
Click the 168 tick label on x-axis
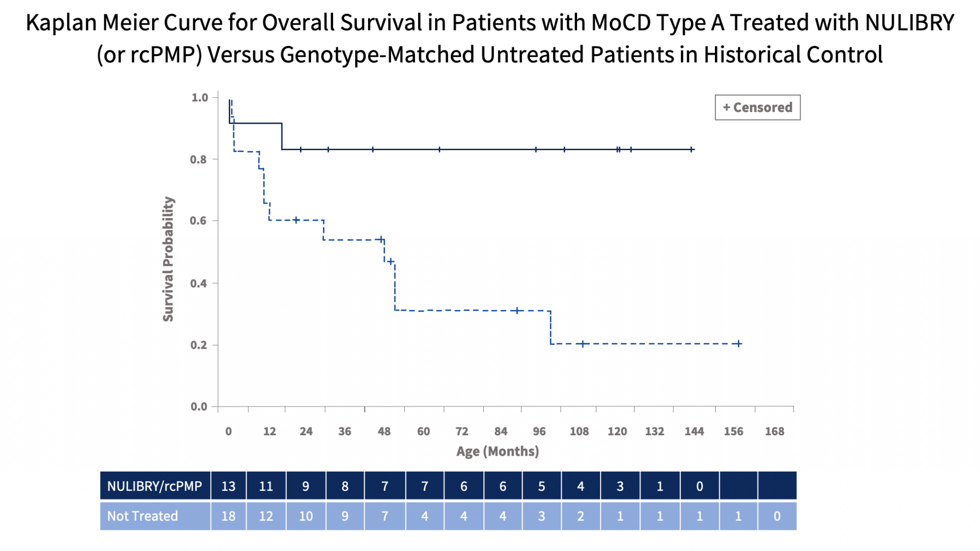[x=774, y=431]
